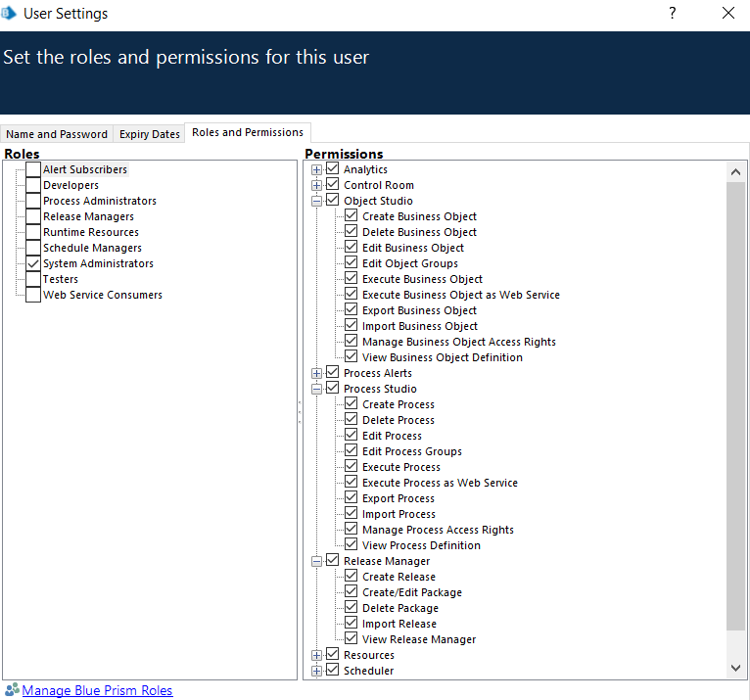Switch to Expiry Dates tab
The image size is (750, 700).
(149, 134)
